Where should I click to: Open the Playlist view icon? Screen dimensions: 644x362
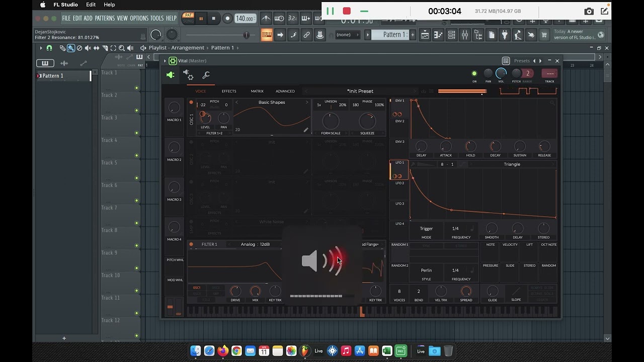click(x=425, y=35)
